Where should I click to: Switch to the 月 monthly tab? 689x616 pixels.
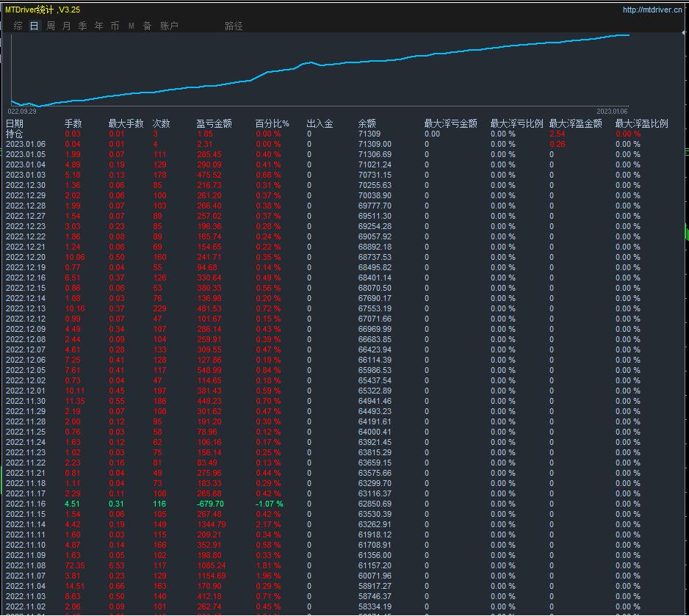point(66,26)
